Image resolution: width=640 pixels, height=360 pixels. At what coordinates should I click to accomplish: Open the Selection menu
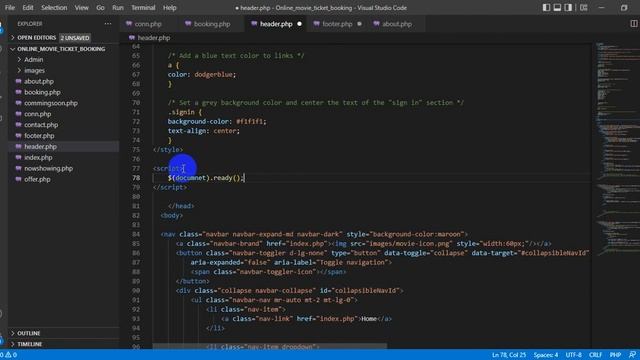[54, 8]
